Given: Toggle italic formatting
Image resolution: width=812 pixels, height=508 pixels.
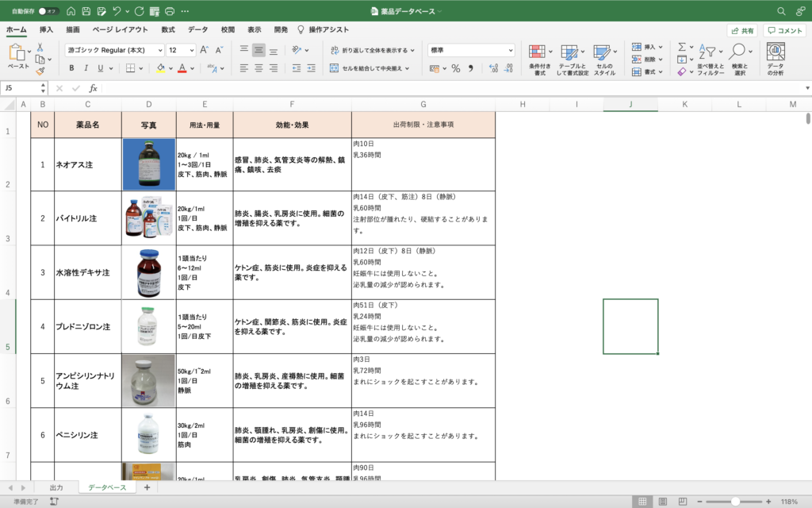Looking at the screenshot, I should (86, 69).
